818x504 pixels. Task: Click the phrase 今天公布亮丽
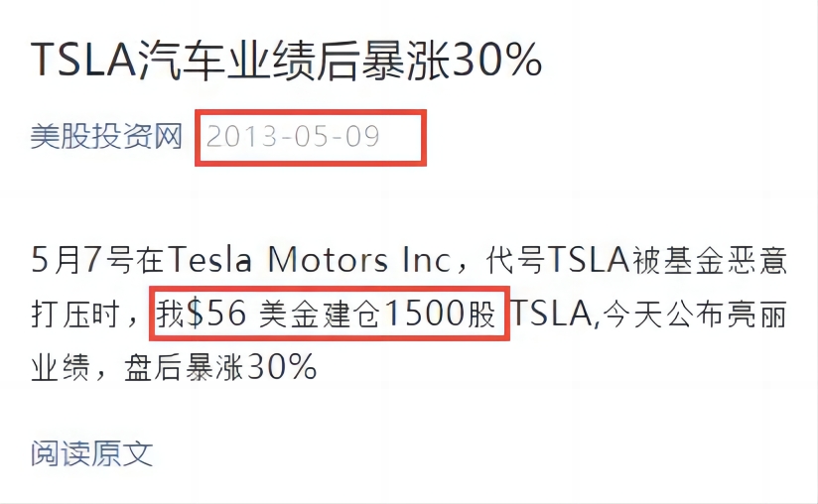(x=695, y=315)
